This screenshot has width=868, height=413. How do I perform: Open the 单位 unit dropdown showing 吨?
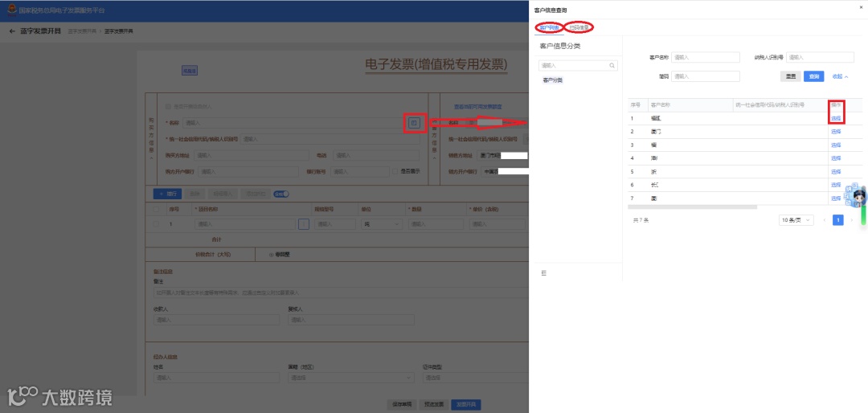[382, 224]
